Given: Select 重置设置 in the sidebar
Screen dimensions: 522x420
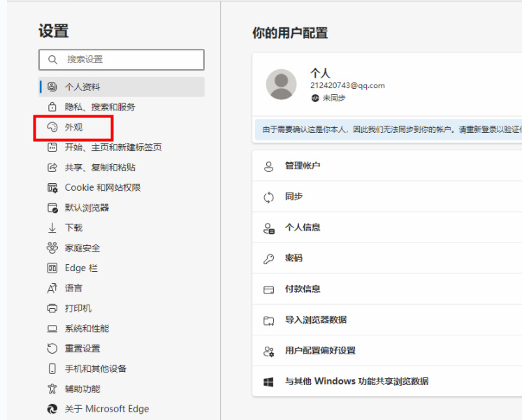Looking at the screenshot, I should click(x=122, y=349).
